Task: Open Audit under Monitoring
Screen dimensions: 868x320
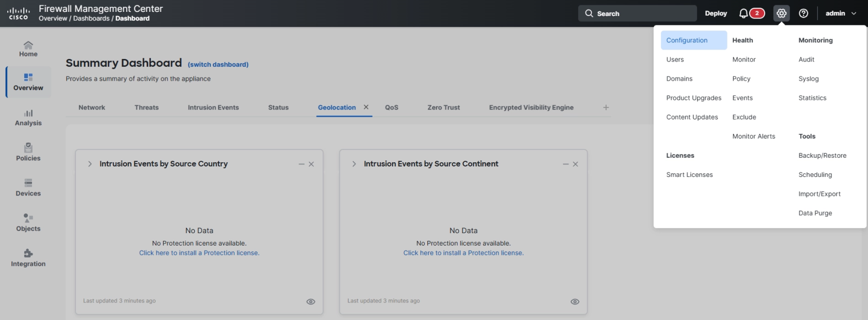Action: (x=807, y=59)
